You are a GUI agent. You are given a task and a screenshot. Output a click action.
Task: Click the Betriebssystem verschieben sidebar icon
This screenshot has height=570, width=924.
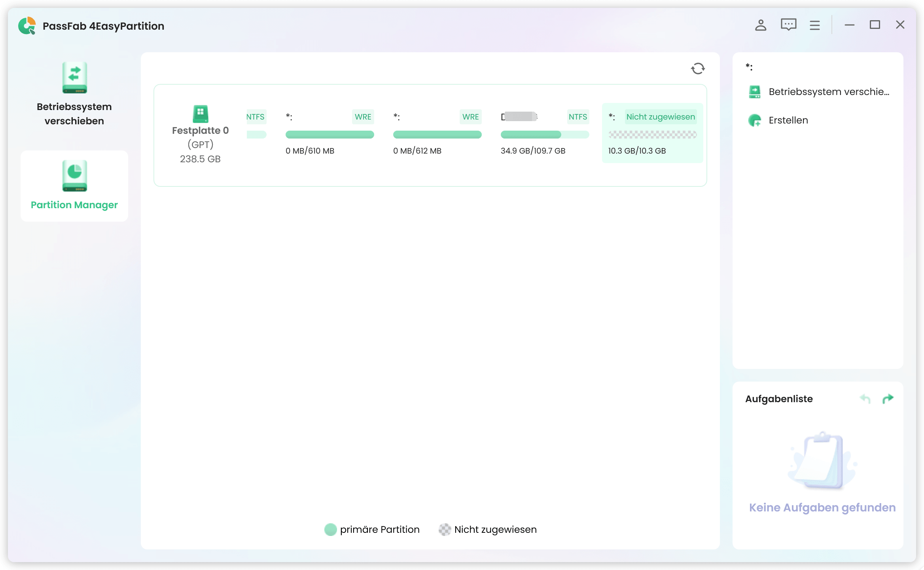74,78
